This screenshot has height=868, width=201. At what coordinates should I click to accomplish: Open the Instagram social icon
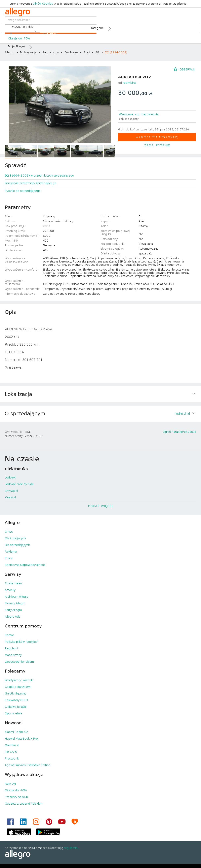click(36, 821)
